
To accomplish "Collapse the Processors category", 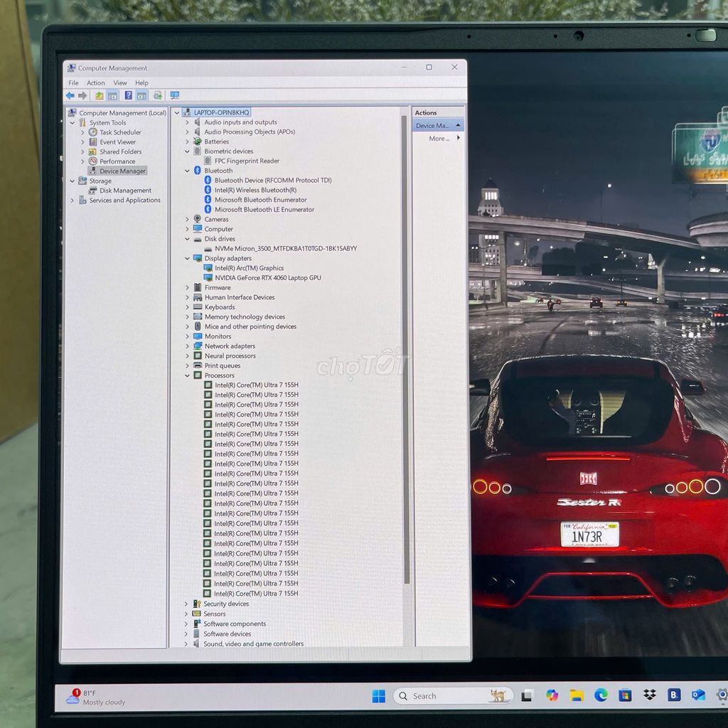I will [187, 375].
